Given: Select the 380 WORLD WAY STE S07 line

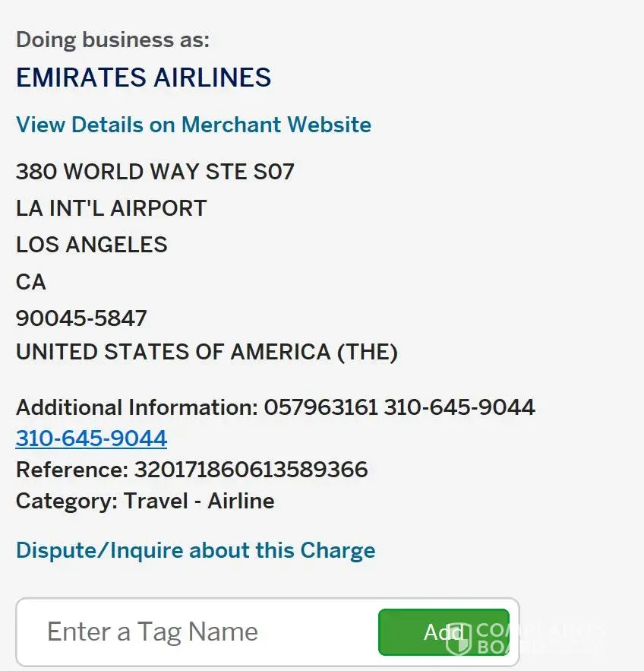Looking at the screenshot, I should pyautogui.click(x=155, y=172).
